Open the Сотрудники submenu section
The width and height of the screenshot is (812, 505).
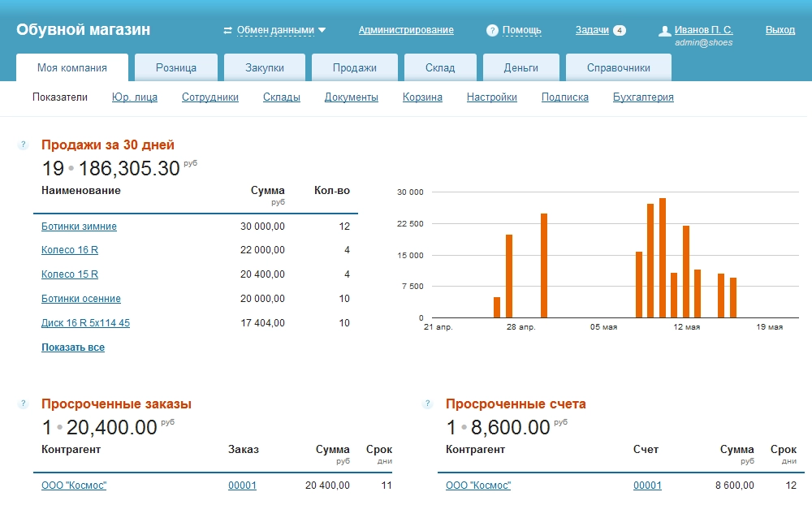[x=210, y=97]
